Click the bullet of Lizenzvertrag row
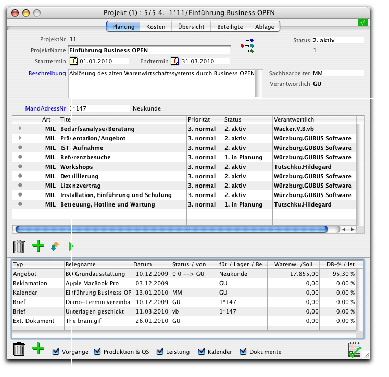The image size is (389, 377). click(x=20, y=185)
